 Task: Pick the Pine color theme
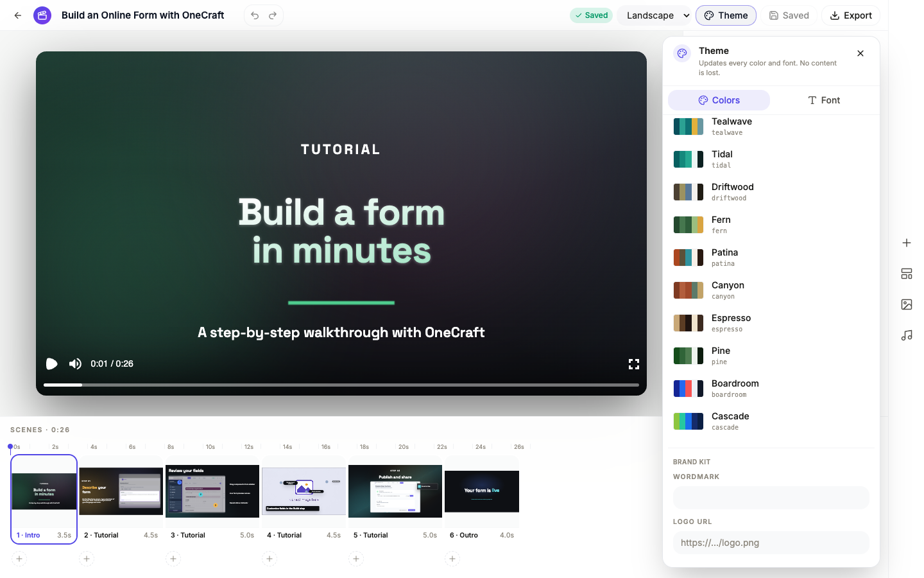771,356
